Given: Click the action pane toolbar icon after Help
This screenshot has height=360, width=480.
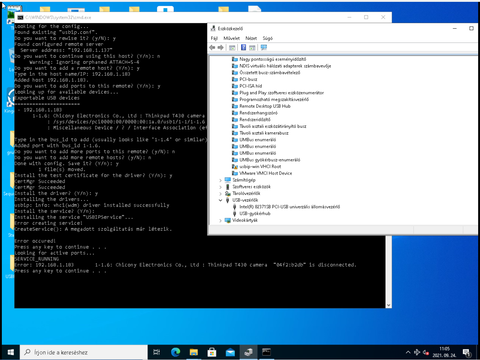Looking at the screenshot, I should pos(252,48).
